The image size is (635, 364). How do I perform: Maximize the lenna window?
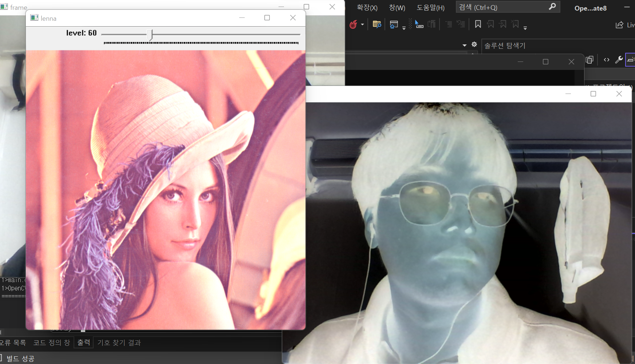pos(267,18)
